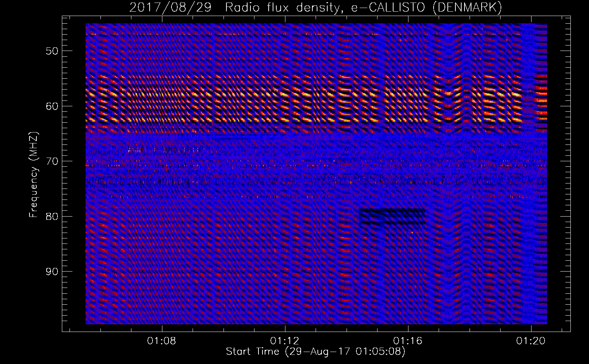The width and height of the screenshot is (589, 364).
Task: Click the dark rectangular patch near 80 MHz
Action: (392, 216)
